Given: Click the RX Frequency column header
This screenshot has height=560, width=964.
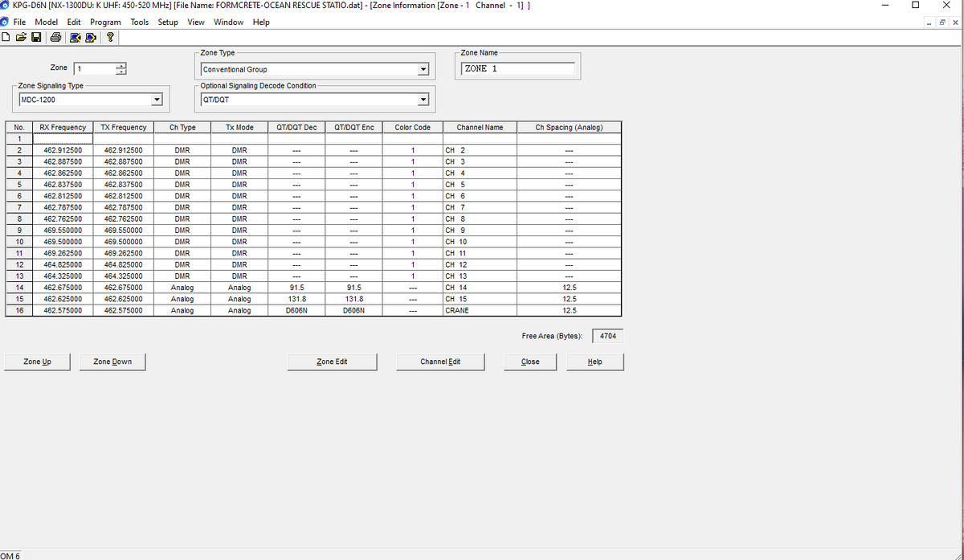Looking at the screenshot, I should (x=63, y=128).
